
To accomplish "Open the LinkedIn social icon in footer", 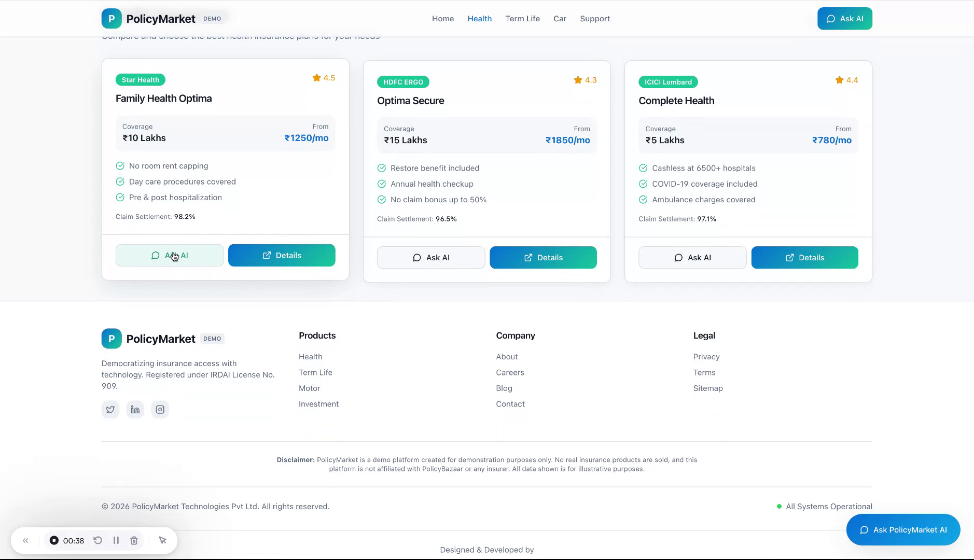I will (135, 410).
